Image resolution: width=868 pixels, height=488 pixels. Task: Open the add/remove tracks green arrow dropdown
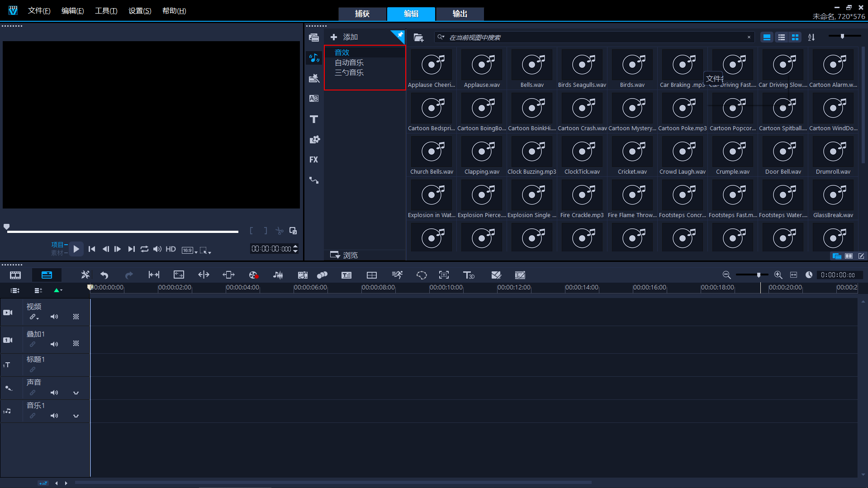(x=58, y=290)
